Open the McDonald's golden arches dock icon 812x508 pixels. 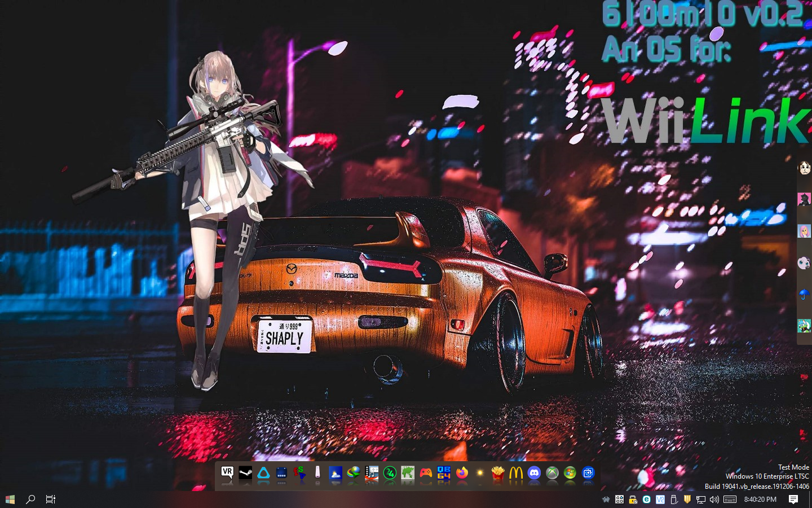[516, 473]
